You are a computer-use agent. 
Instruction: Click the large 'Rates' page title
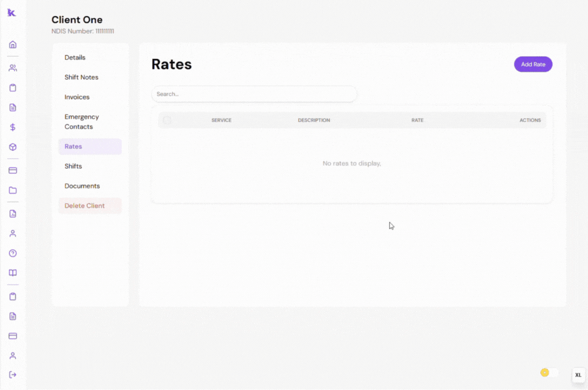click(x=171, y=64)
